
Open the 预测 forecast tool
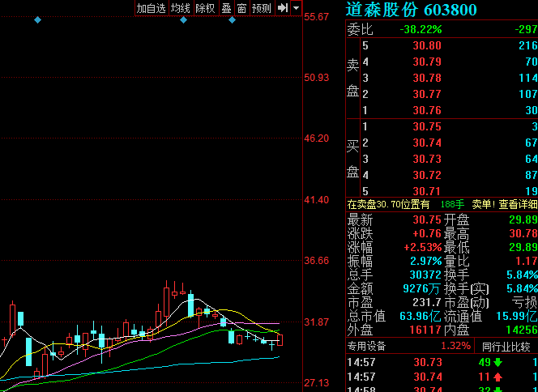coord(262,8)
